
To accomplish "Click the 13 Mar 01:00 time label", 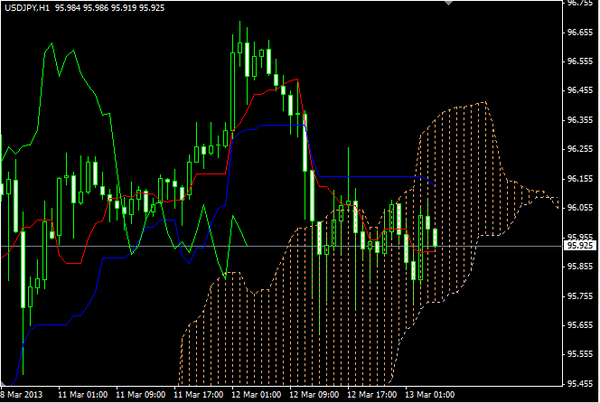I will coord(430,395).
